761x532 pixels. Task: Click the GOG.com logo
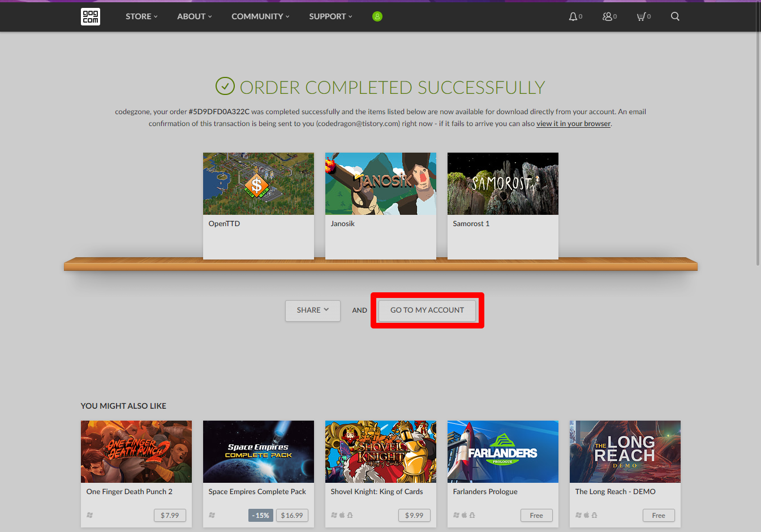(x=91, y=16)
